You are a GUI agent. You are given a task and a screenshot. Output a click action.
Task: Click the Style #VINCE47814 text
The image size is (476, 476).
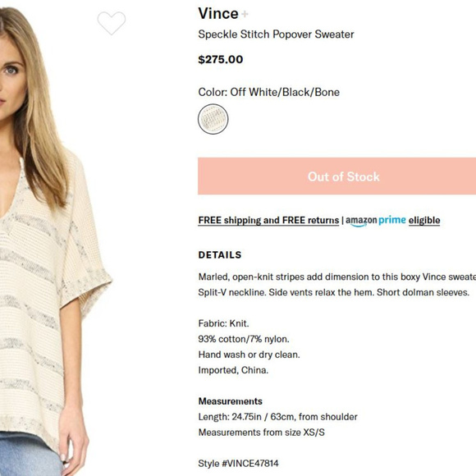[x=238, y=463]
